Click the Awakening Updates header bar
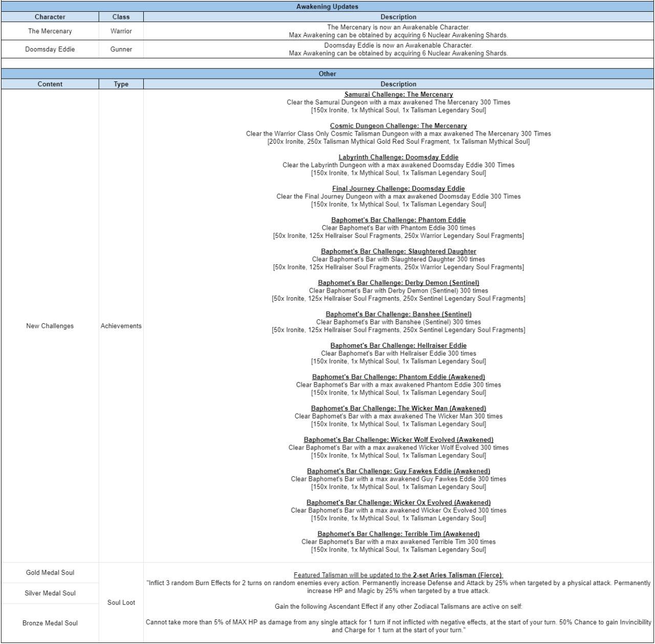Viewport: 655px width, 644px height. (x=327, y=7)
